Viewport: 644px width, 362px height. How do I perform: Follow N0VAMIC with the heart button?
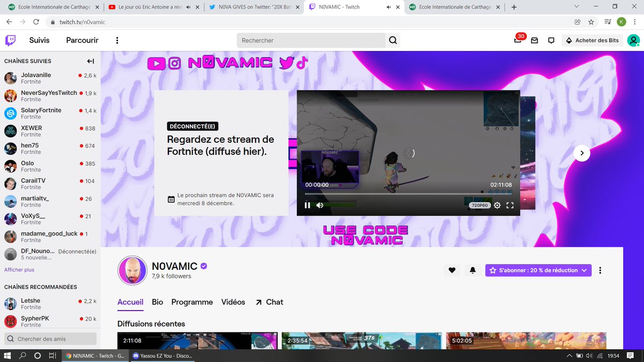(x=452, y=270)
